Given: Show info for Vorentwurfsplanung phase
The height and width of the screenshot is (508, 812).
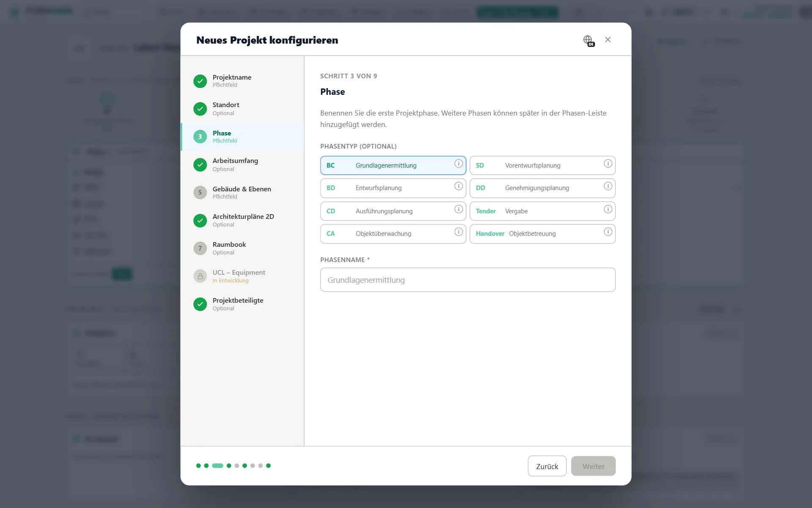Looking at the screenshot, I should pyautogui.click(x=608, y=163).
